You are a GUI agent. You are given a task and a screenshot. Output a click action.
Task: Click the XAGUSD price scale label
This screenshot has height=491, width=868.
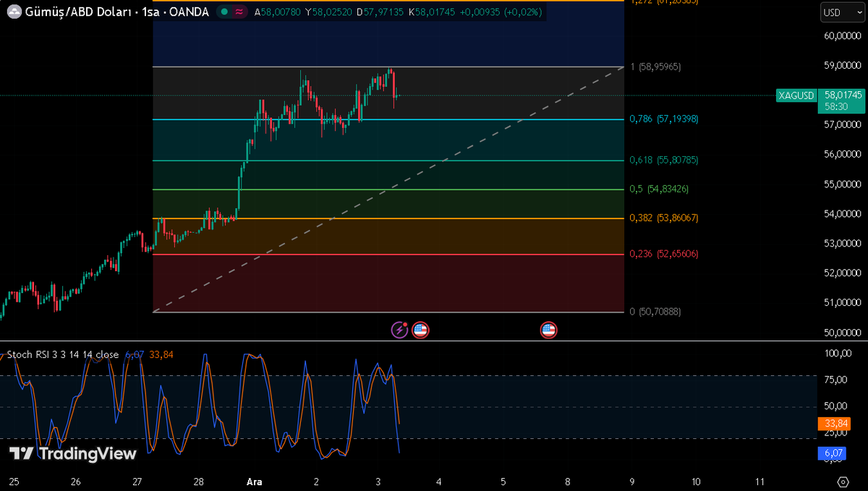point(796,95)
